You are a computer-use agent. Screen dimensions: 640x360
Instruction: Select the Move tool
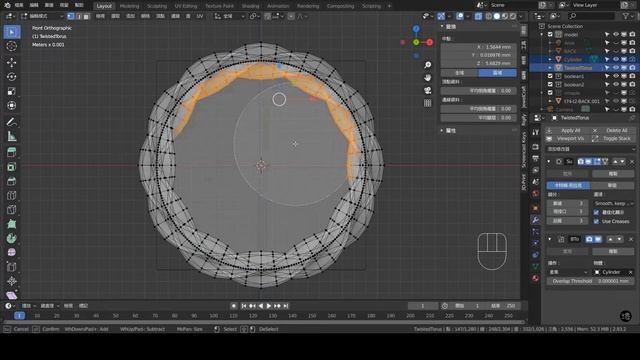[12, 62]
